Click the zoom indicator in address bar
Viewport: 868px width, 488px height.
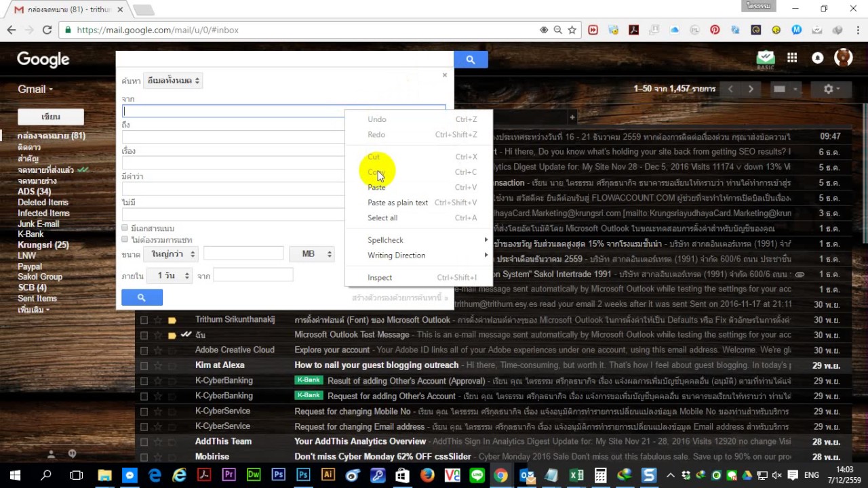tap(557, 30)
